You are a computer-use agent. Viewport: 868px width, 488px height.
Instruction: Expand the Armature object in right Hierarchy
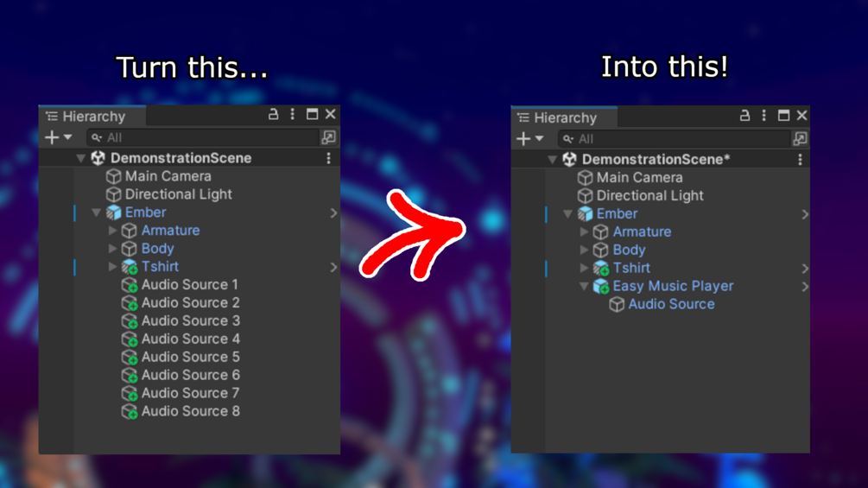tap(584, 231)
